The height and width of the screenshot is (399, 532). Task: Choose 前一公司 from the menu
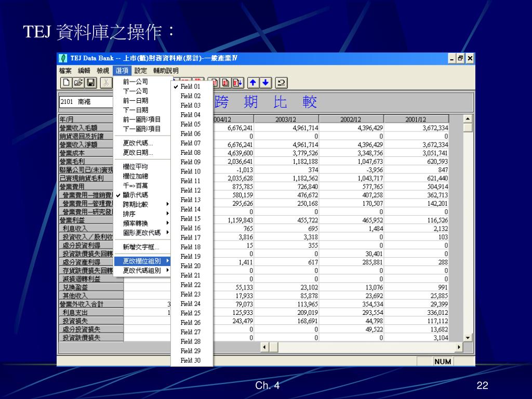[142, 82]
